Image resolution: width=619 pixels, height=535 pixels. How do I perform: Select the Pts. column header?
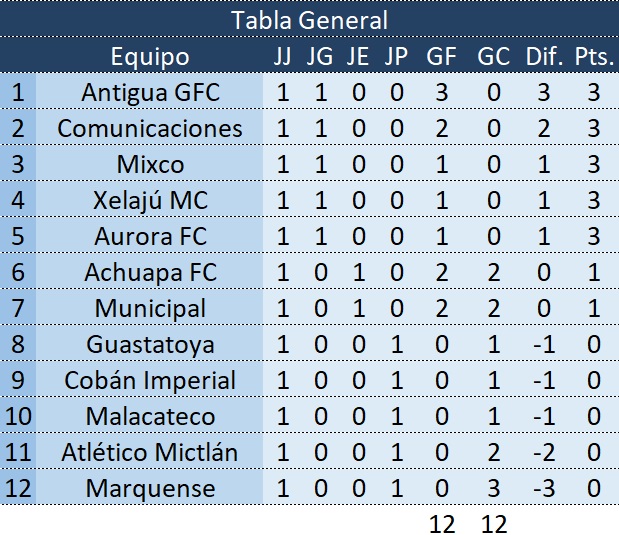point(594,56)
